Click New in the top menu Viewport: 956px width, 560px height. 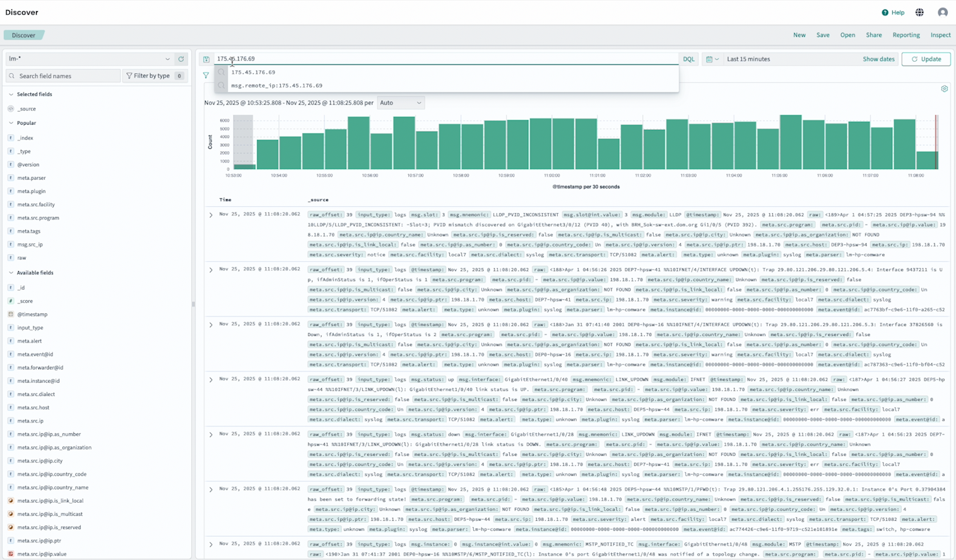pyautogui.click(x=799, y=35)
